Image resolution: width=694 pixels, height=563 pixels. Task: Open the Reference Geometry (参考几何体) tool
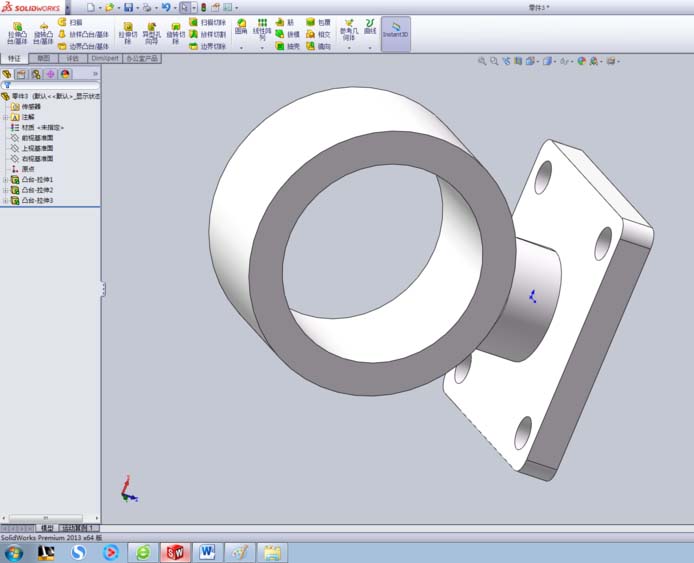(349, 29)
